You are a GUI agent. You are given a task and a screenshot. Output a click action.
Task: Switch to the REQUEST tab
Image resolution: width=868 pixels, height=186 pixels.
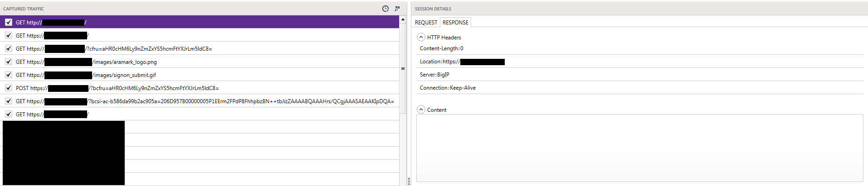tap(426, 23)
